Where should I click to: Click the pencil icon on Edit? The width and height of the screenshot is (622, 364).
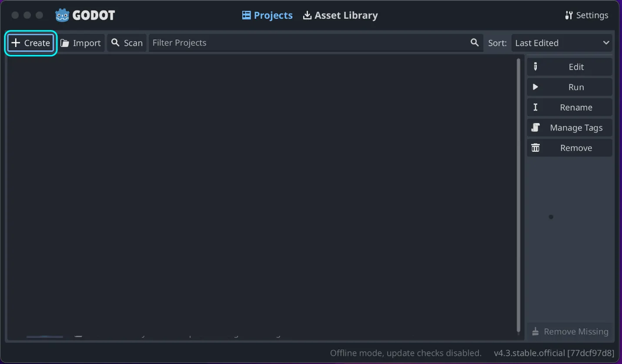click(x=535, y=67)
